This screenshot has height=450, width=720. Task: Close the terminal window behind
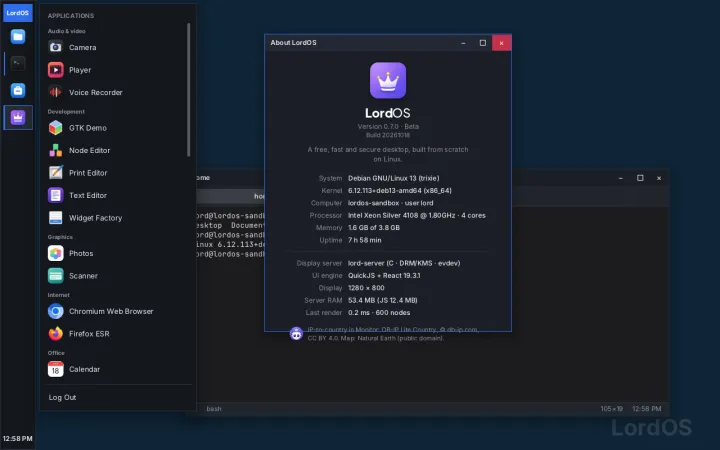click(659, 178)
